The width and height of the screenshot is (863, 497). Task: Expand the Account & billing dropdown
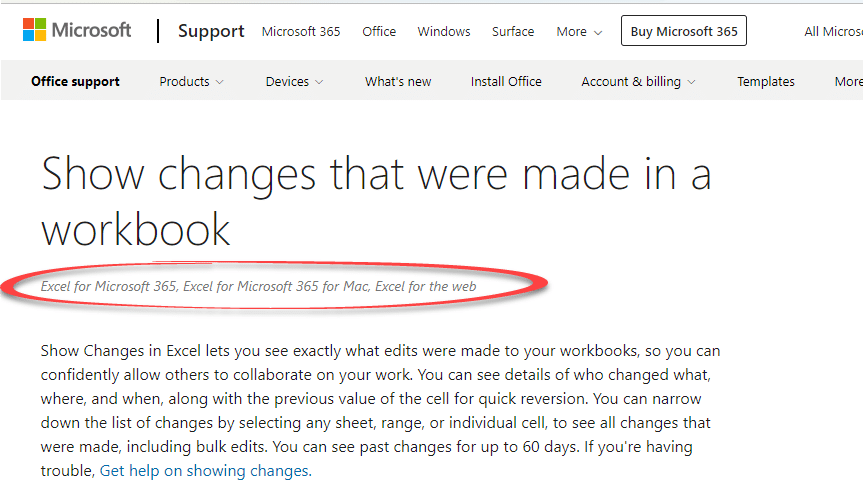[x=638, y=82]
